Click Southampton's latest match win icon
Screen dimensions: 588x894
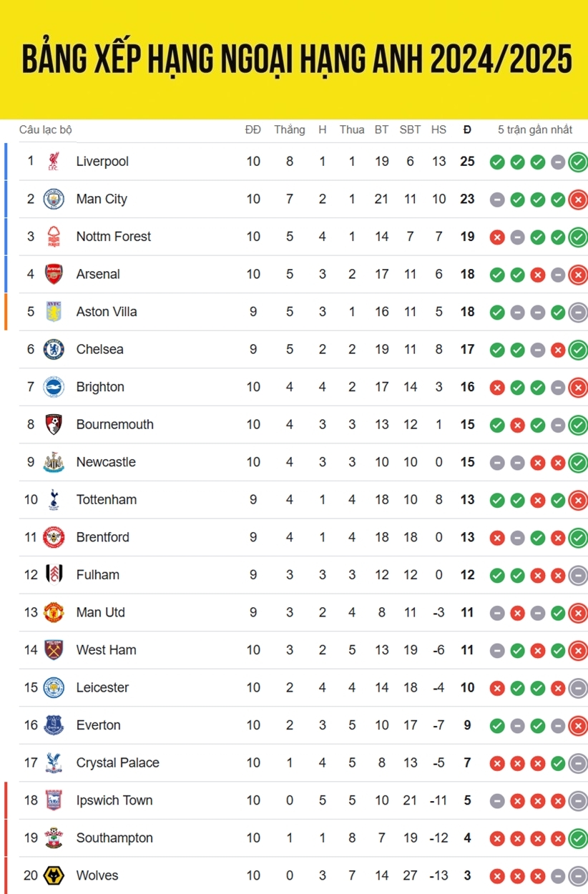pyautogui.click(x=578, y=838)
